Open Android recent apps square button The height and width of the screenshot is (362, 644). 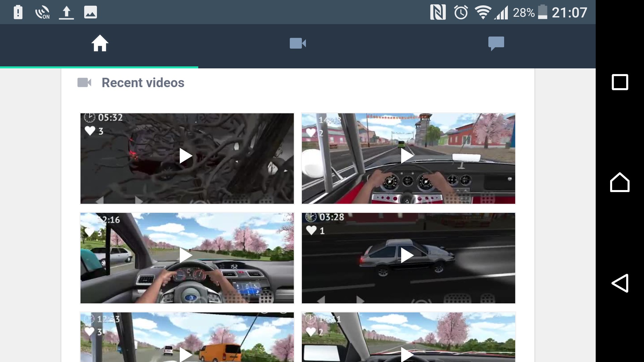[x=620, y=82]
